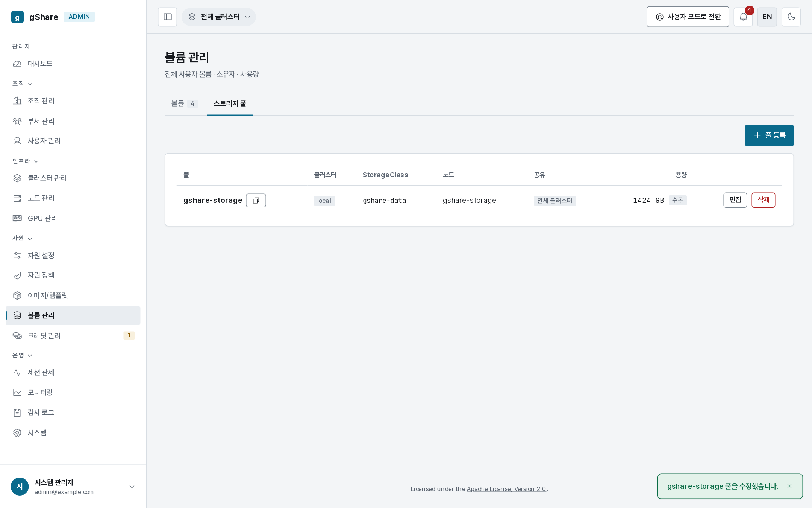Open 이미지/템플릿 page
Screen dimensions: 812x508
pyautogui.click(x=73, y=295)
